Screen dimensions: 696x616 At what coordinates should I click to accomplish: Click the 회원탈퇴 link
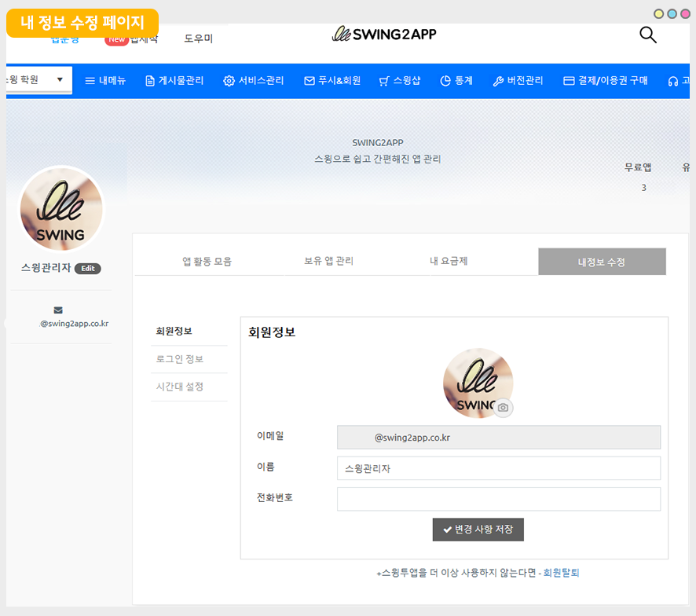tap(561, 573)
